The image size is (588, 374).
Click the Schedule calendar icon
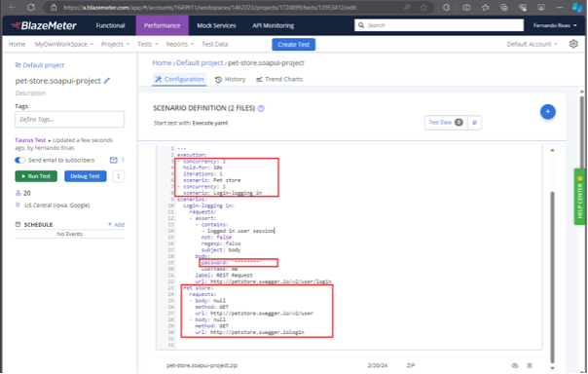point(18,224)
